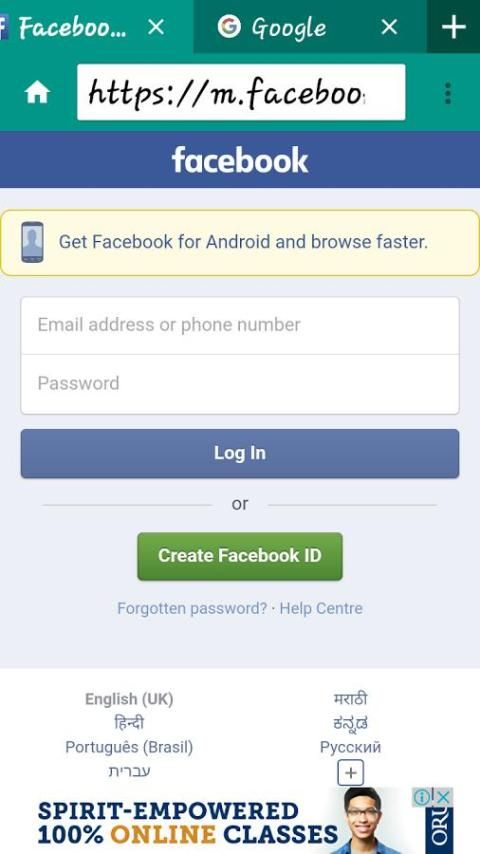Expand more languages with plus box

tap(350, 773)
